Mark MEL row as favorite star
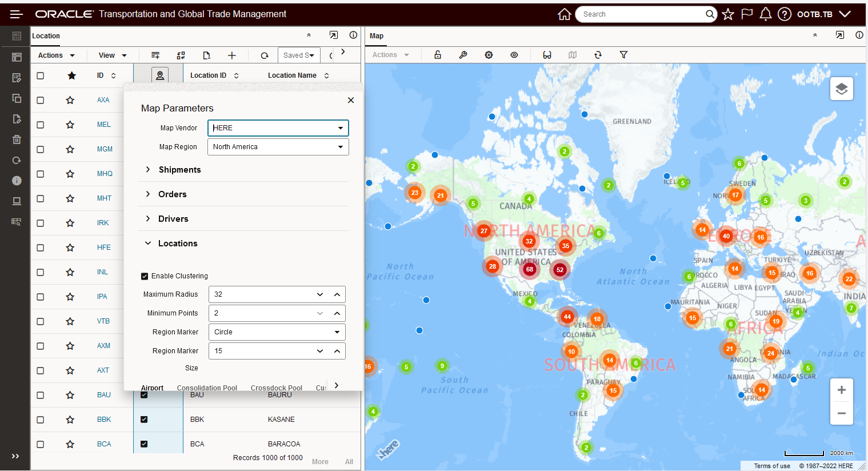This screenshot has height=471, width=868. [x=70, y=125]
